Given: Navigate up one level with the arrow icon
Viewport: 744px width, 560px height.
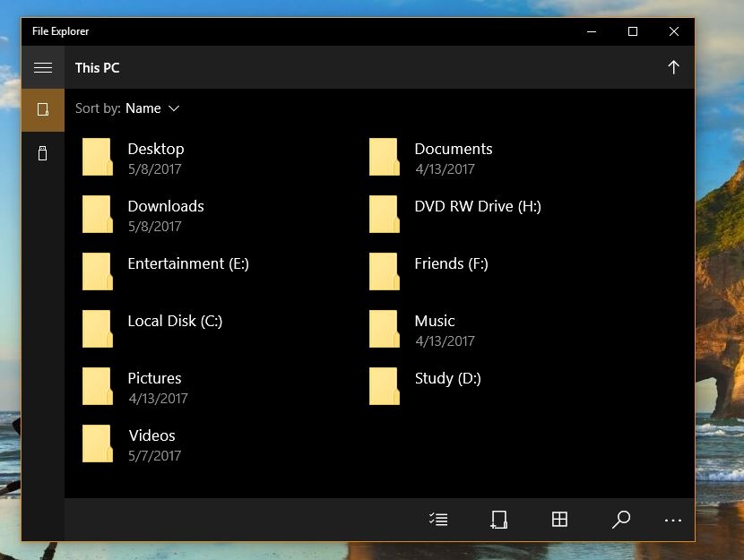Looking at the screenshot, I should 673,67.
